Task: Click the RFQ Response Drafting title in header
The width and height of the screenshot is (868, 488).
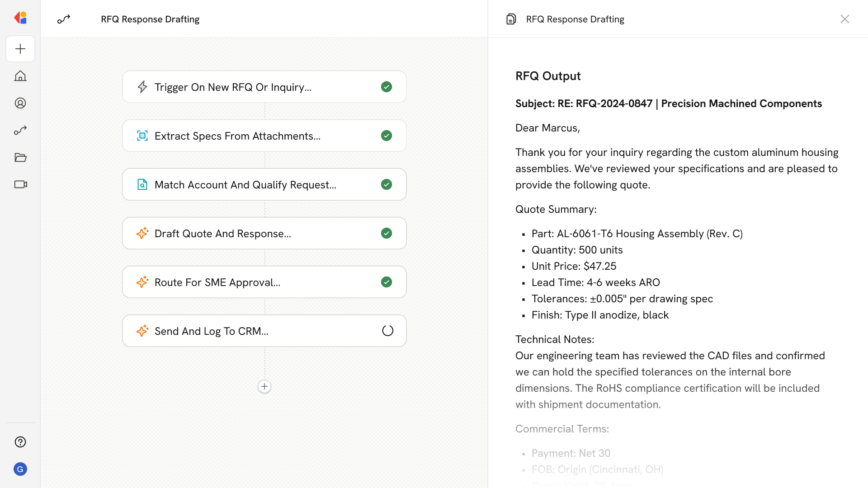Action: (150, 19)
